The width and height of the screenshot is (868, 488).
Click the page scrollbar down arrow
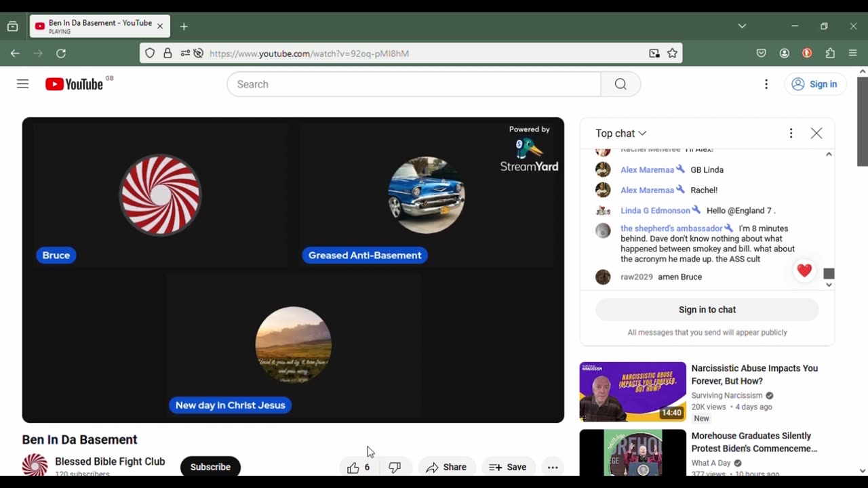click(863, 470)
